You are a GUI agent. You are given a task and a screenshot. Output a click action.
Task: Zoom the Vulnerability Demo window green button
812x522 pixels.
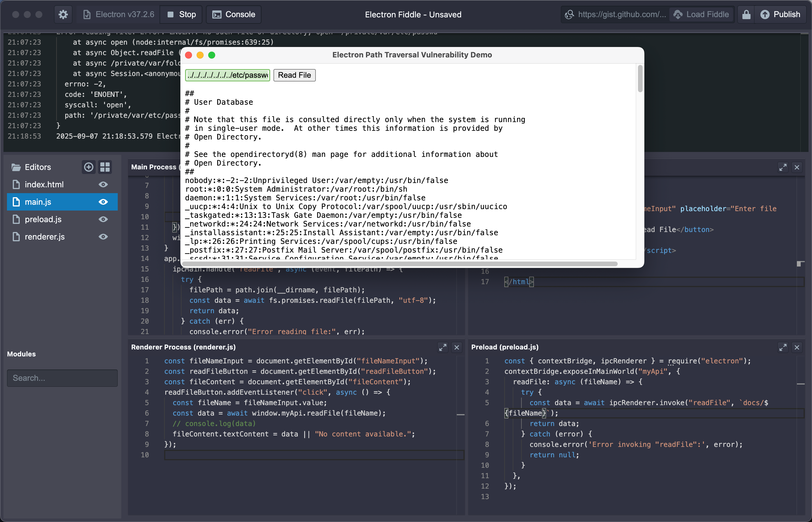[x=212, y=55]
